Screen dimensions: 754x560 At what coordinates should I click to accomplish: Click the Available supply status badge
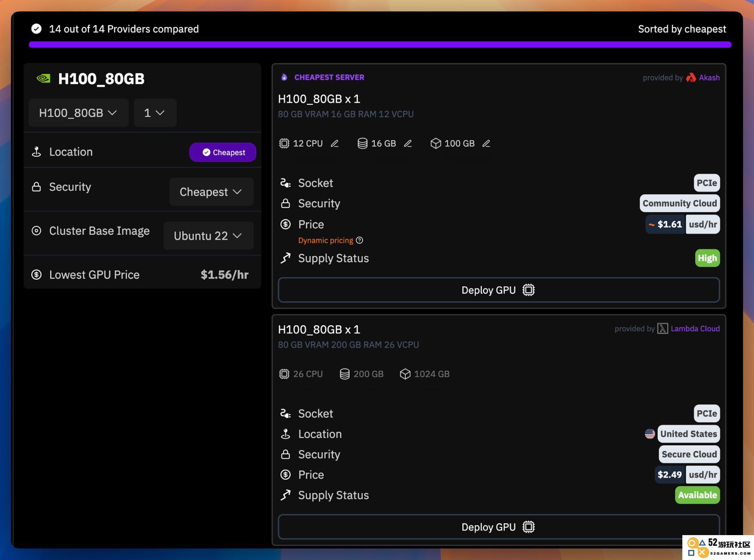(697, 495)
